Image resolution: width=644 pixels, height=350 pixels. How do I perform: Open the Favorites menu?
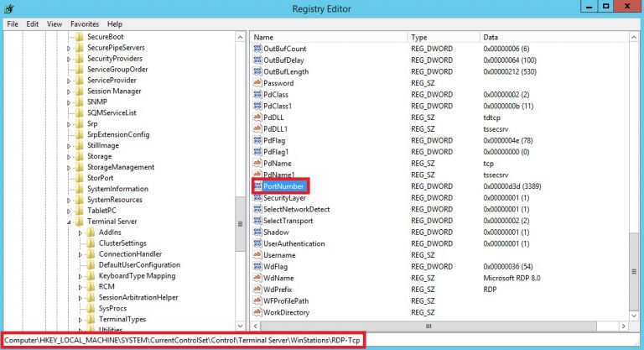point(85,24)
